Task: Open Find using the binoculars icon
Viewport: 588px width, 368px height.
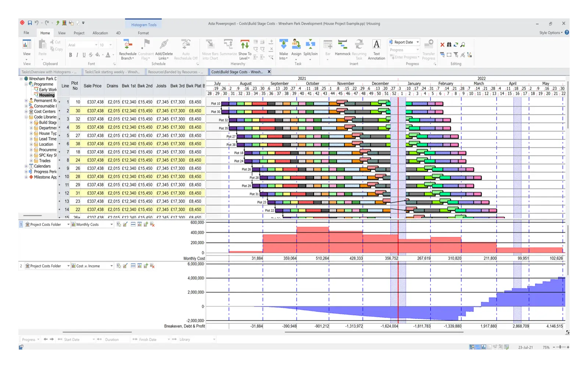Action: tap(449, 44)
